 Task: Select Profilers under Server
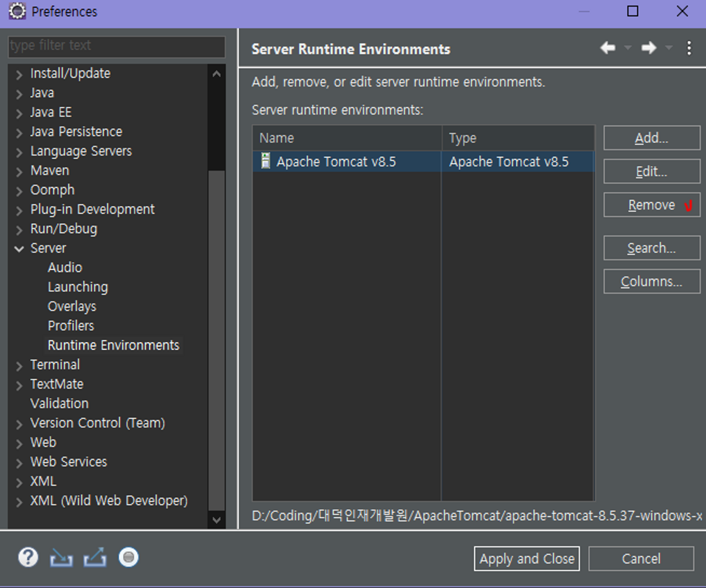point(71,326)
